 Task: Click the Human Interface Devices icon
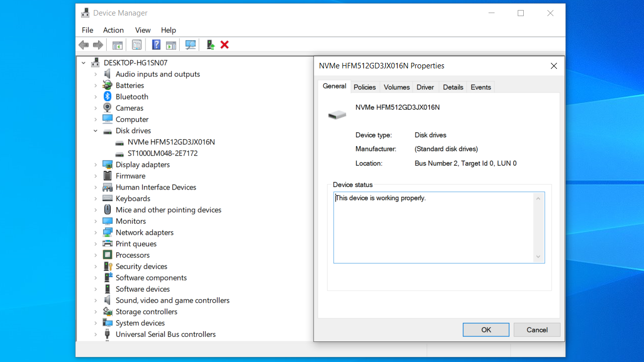107,187
